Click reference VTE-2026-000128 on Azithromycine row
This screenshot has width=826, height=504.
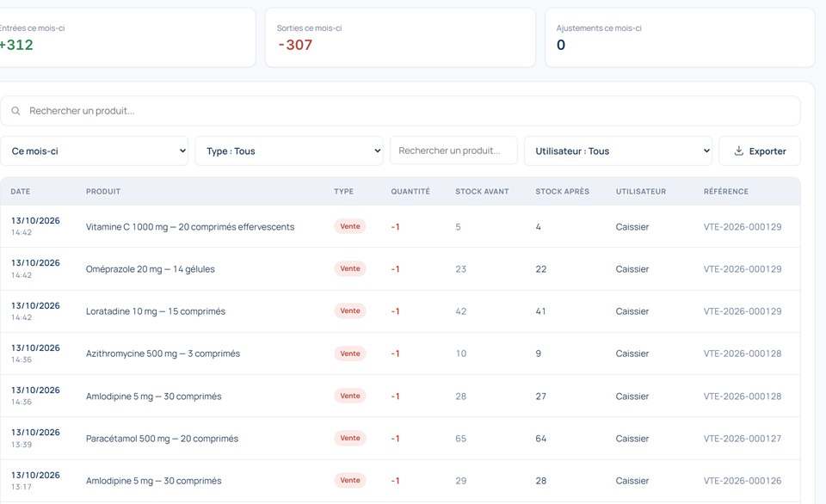(x=743, y=353)
